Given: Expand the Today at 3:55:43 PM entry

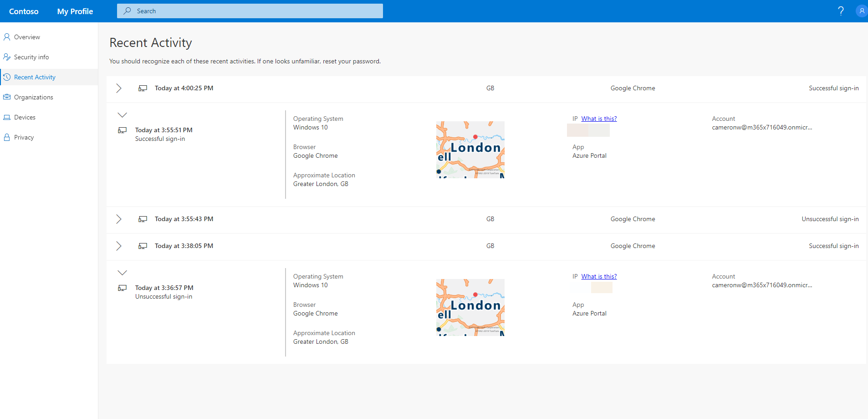Looking at the screenshot, I should (119, 219).
